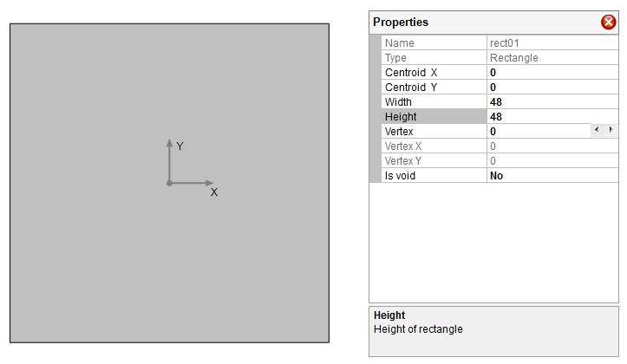
Task: Select the Height value field
Action: (x=552, y=117)
